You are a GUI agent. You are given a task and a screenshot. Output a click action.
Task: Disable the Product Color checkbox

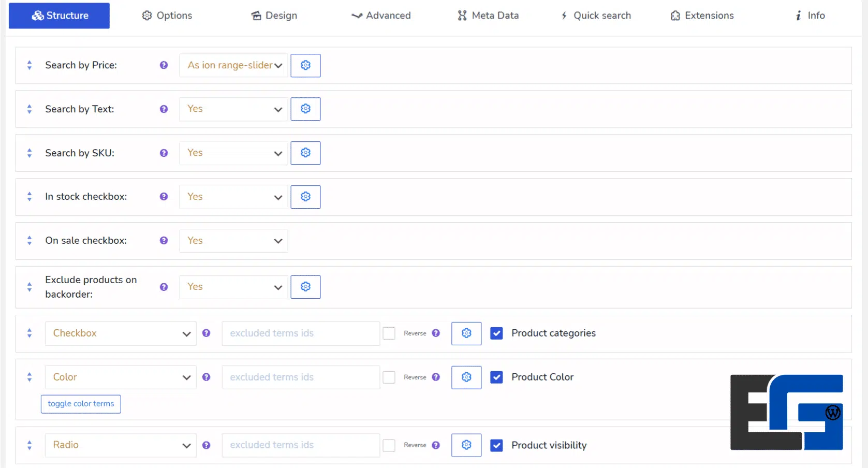coord(496,377)
